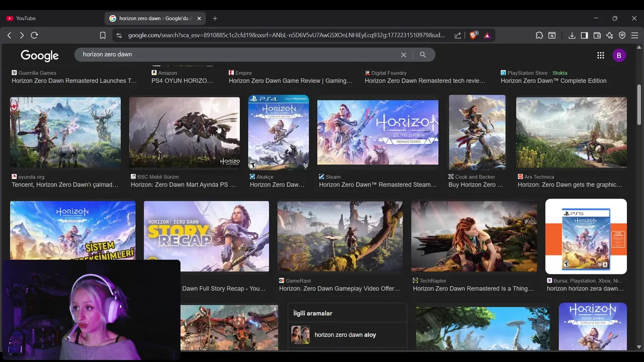The width and height of the screenshot is (644, 362).
Task: Open Sistem Gereksinimleri thumbnail
Action: click(x=72, y=230)
